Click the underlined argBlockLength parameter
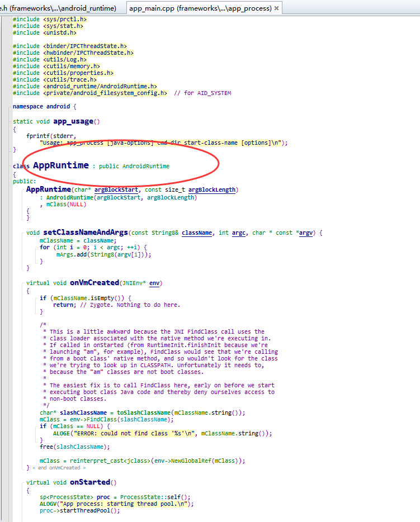Image resolution: width=420 pixels, height=522 pixels. coord(212,190)
